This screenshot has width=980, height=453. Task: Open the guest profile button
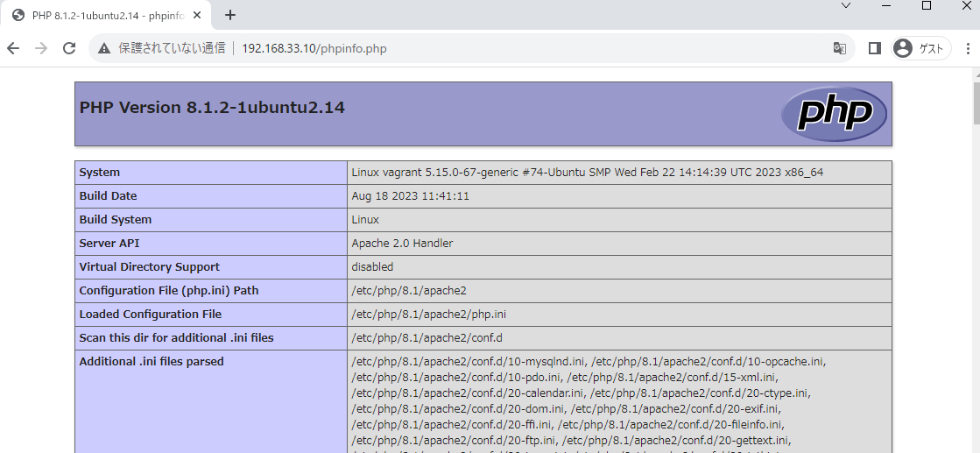click(920, 48)
